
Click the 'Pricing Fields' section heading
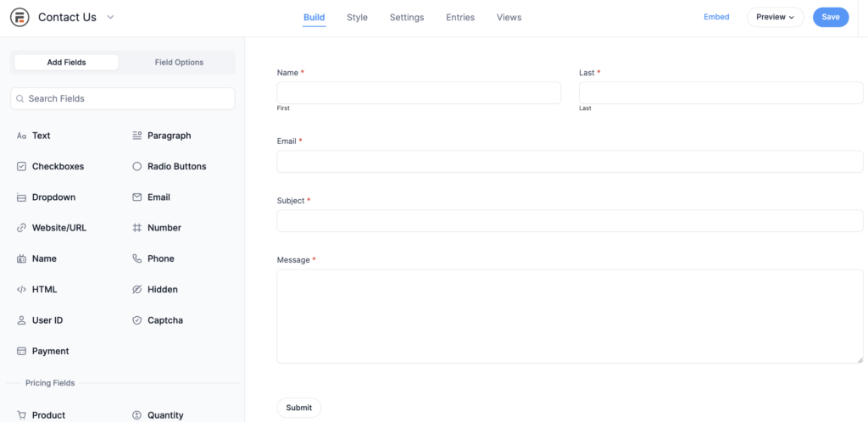(x=50, y=383)
